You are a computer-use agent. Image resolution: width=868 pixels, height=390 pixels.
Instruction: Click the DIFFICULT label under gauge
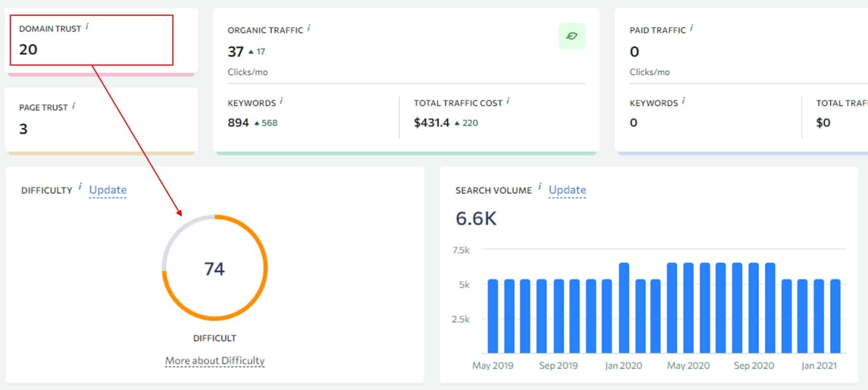(215, 338)
